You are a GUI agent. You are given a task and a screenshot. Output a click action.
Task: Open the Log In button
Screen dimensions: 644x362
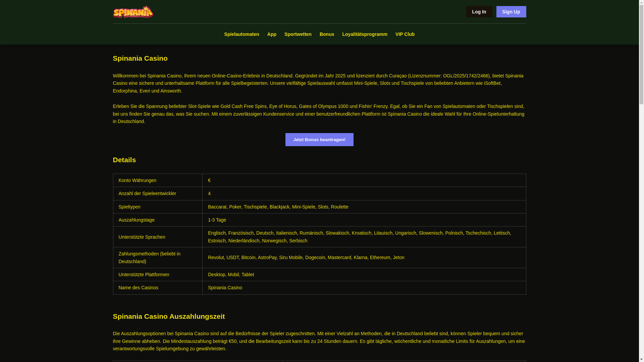479,12
